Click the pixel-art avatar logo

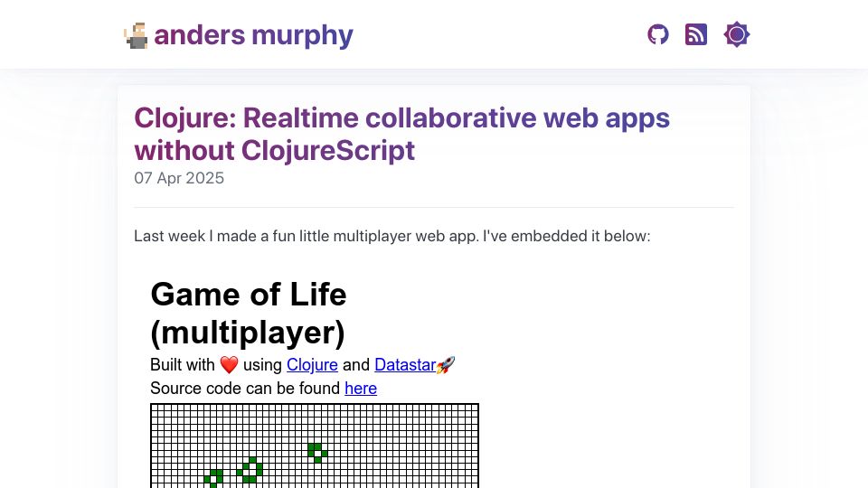(137, 35)
